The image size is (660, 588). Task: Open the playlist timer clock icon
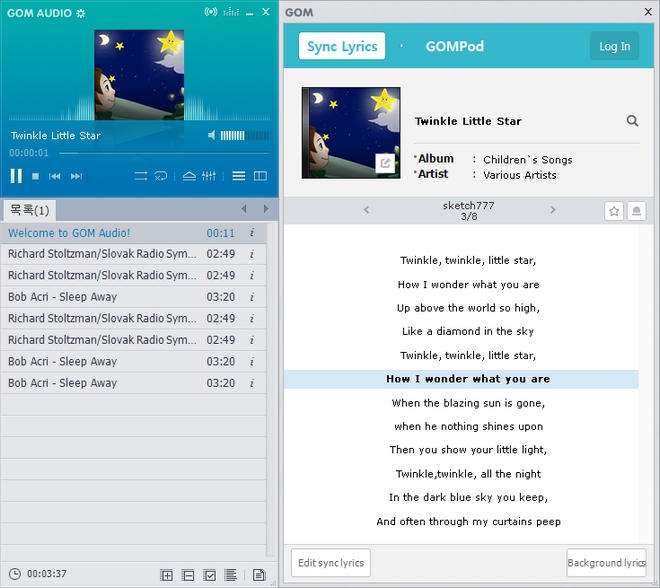(15, 574)
